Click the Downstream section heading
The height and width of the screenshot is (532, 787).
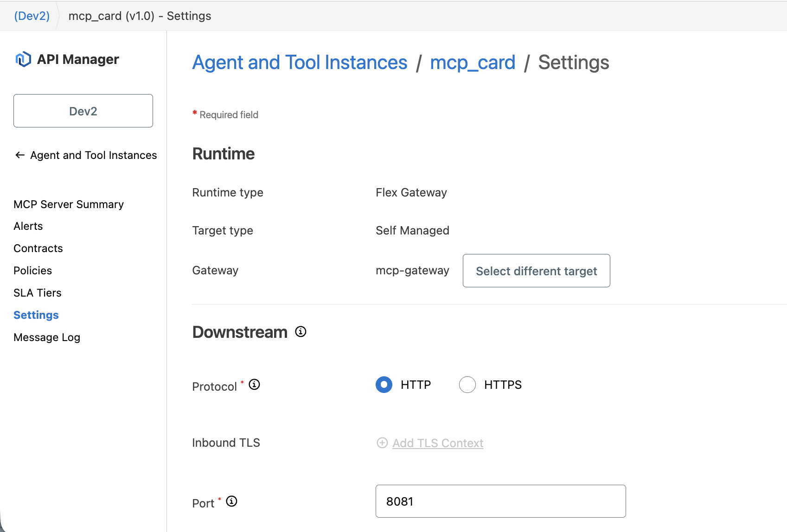[240, 332]
